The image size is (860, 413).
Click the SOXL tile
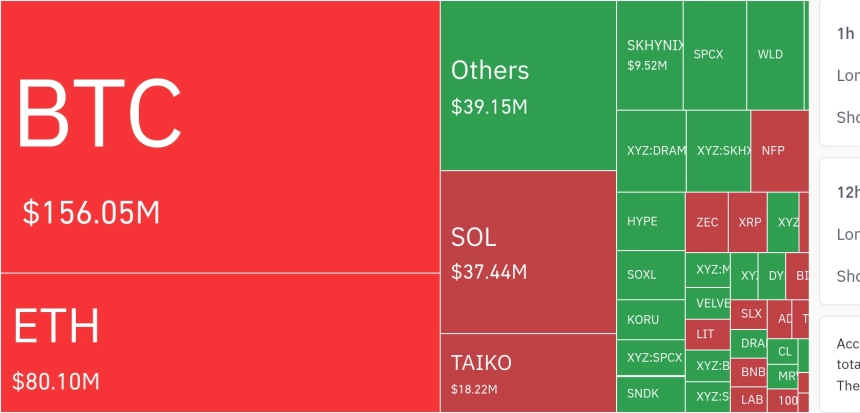pos(651,275)
